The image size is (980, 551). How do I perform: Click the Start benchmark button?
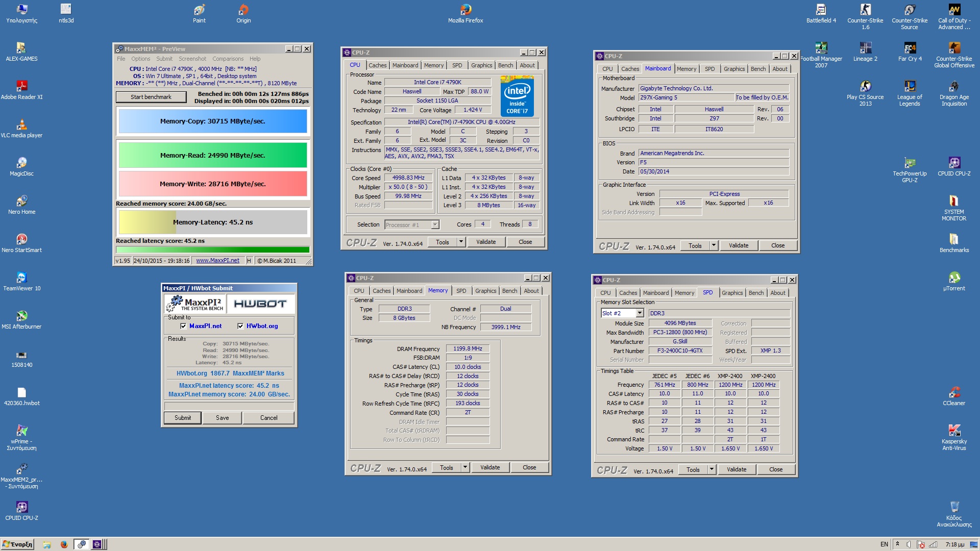point(151,97)
